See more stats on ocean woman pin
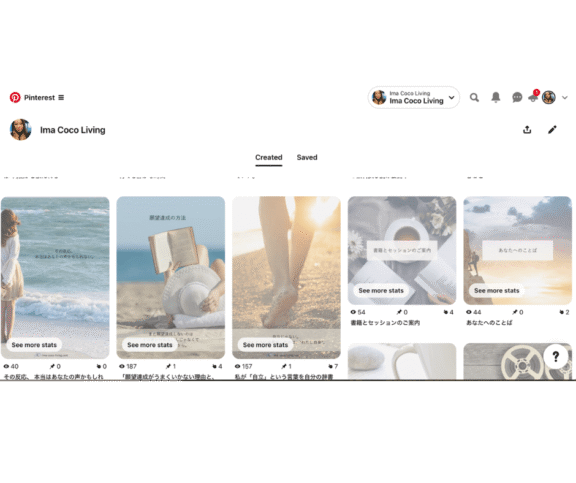Image resolution: width=576 pixels, height=483 pixels. pyautogui.click(x=34, y=345)
